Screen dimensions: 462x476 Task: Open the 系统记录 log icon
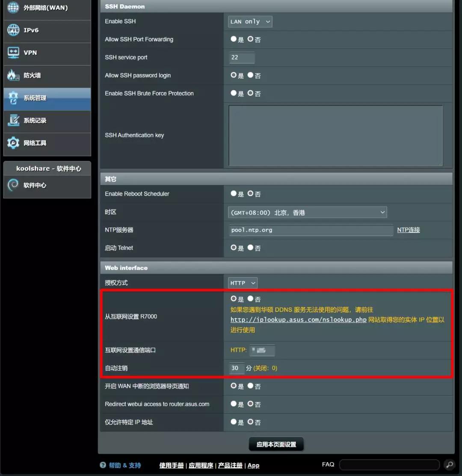coord(13,121)
